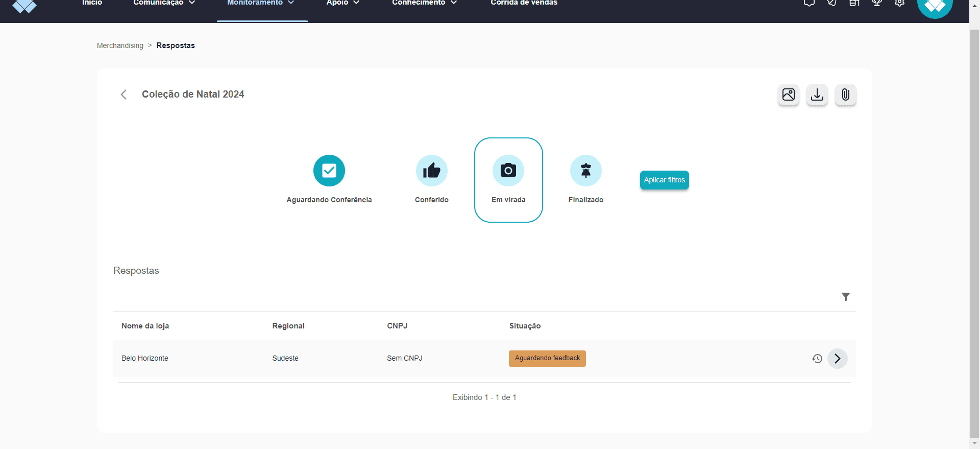Open the settings gear in top bar

click(x=899, y=3)
